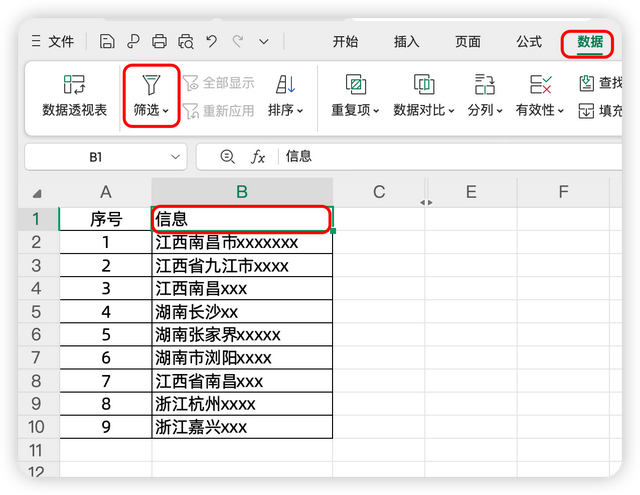Screen dimensions: 640x495
Task: Click cell 浙江嘉兴xxx
Action: [x=242, y=427]
